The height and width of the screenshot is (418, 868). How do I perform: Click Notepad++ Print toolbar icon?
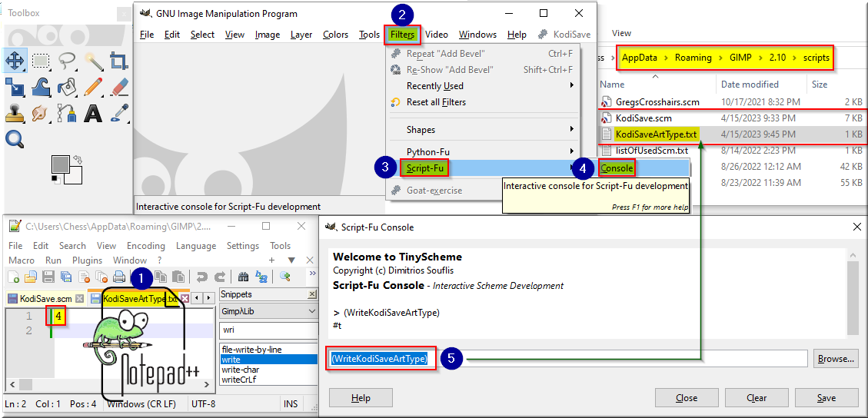click(118, 277)
